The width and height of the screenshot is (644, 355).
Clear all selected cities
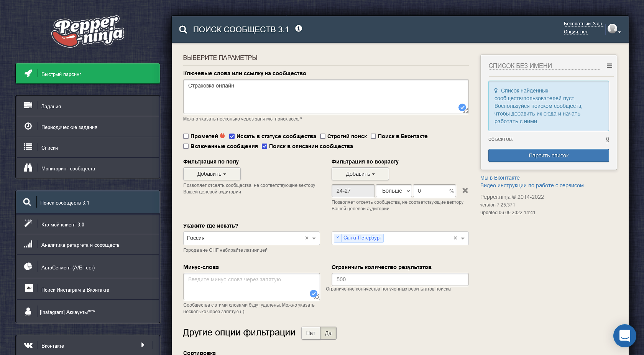click(x=455, y=238)
